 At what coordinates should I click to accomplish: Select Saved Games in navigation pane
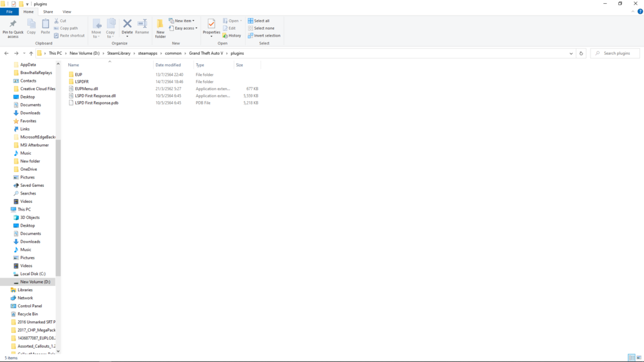(x=32, y=186)
